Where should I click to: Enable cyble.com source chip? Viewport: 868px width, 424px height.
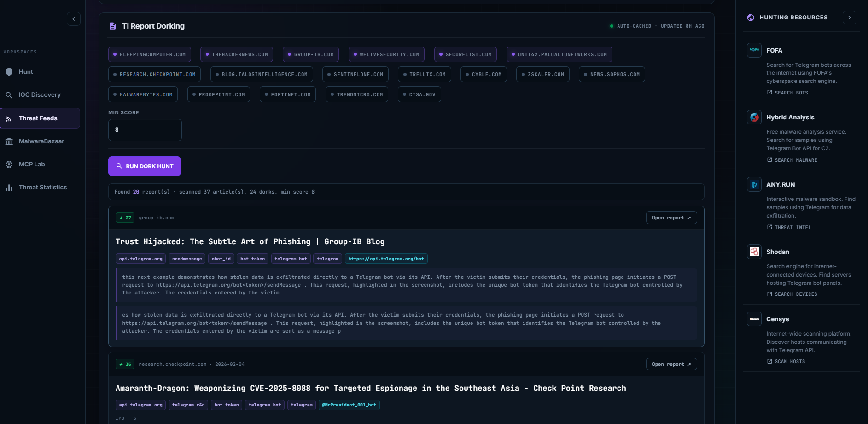(x=484, y=74)
